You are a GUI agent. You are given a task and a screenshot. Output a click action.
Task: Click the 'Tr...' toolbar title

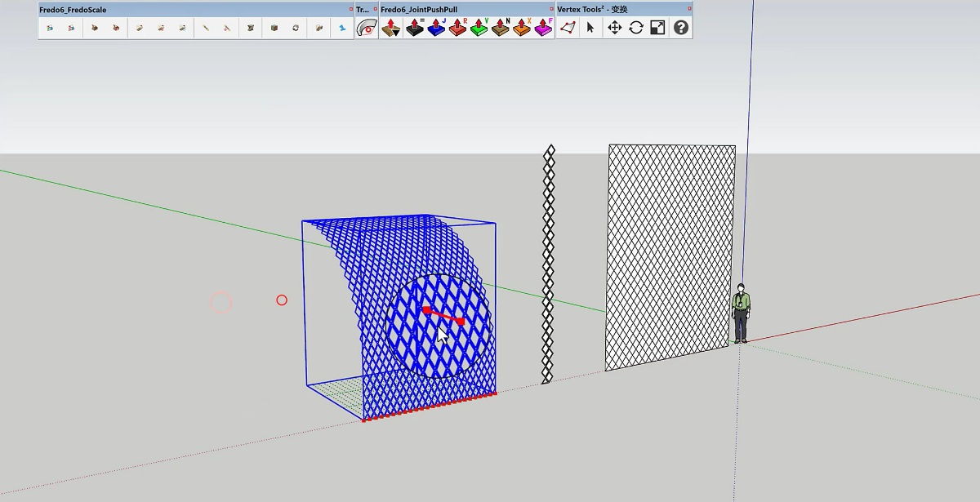363,9
